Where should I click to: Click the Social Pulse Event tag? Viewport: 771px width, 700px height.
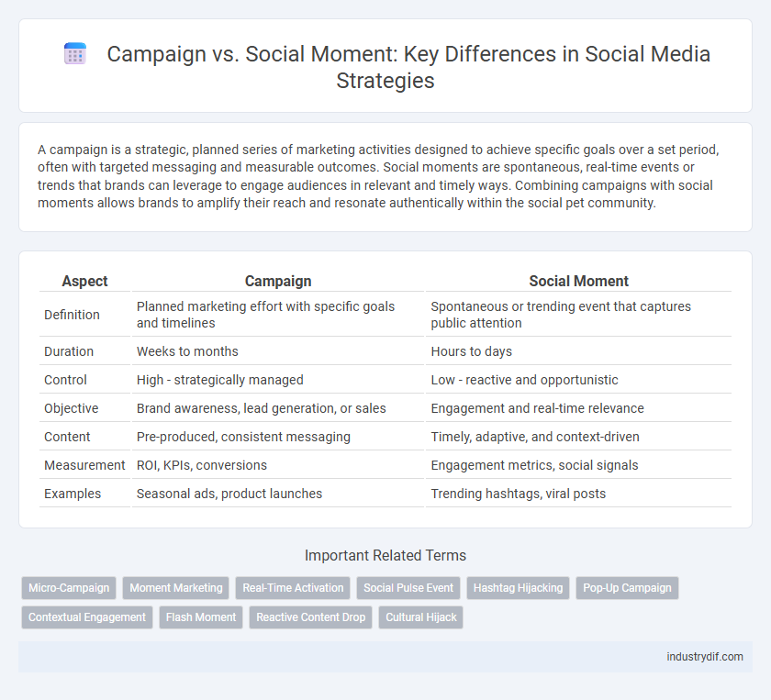tap(408, 588)
